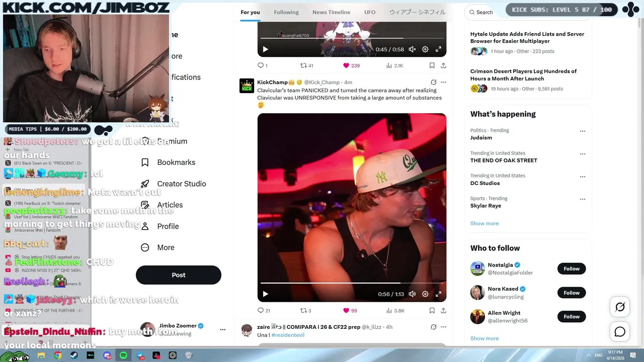
Task: Open more options for Judaism trend
Action: 583,131
